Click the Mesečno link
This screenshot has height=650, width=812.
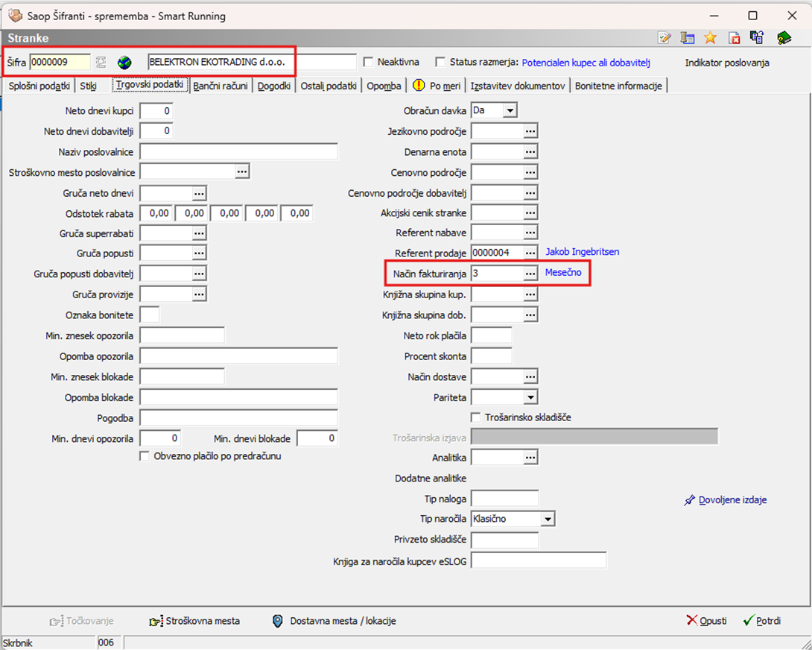click(563, 272)
